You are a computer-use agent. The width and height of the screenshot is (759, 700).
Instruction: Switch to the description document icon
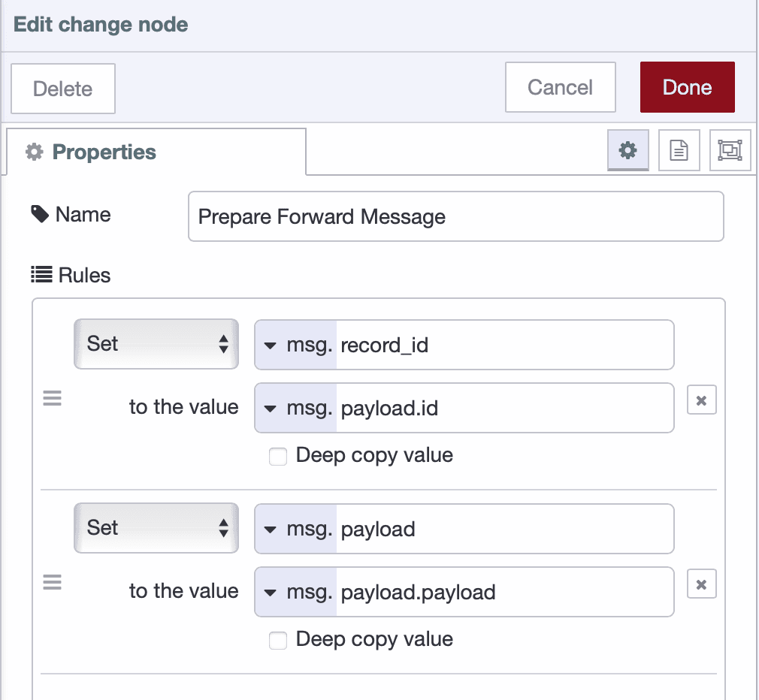[x=679, y=149]
